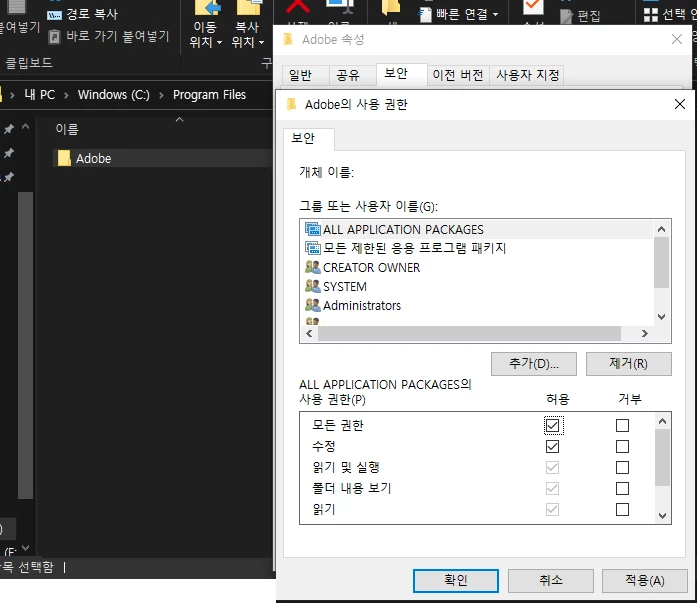Click 이동 위치 move-to folder icon
Viewport: 697px width, 603px height.
(x=207, y=8)
